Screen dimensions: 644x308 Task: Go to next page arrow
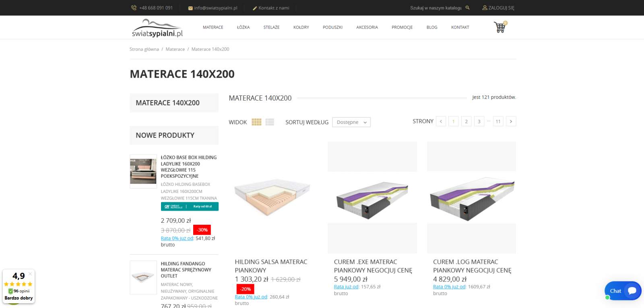pos(511,121)
